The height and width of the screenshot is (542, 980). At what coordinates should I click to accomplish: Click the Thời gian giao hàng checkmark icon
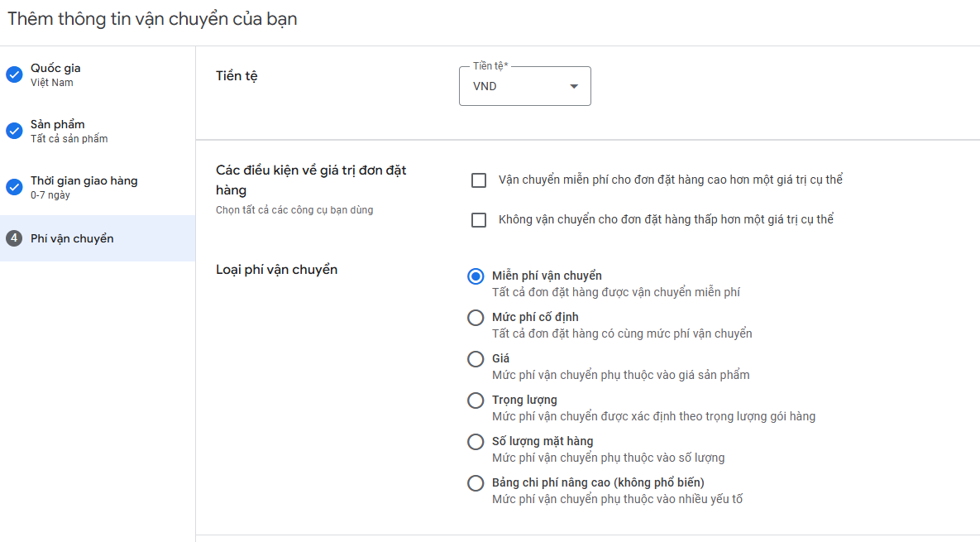(14, 187)
